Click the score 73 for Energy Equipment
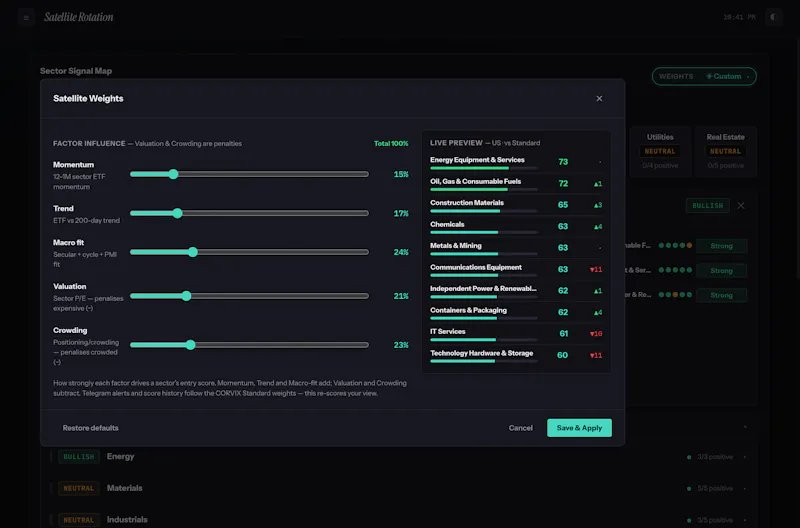 click(563, 162)
